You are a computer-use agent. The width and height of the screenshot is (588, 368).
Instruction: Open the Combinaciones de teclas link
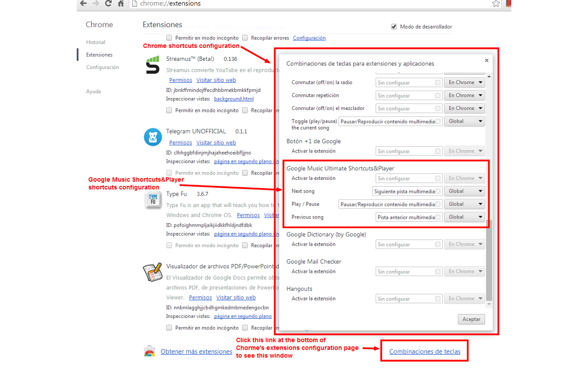coord(425,351)
